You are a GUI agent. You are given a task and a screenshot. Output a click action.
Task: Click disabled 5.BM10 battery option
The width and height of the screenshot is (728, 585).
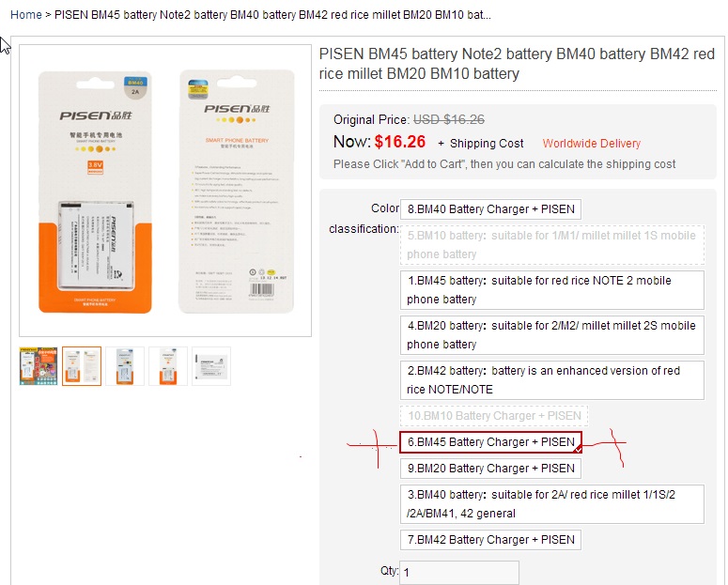tap(552, 245)
